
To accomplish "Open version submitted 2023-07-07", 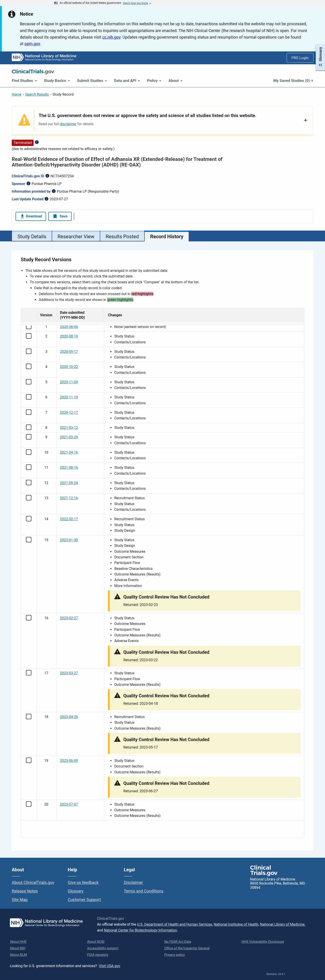I will 69,804.
